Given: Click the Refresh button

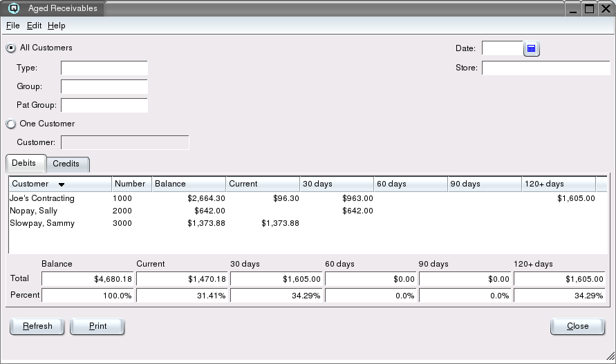Looking at the screenshot, I should click(37, 326).
